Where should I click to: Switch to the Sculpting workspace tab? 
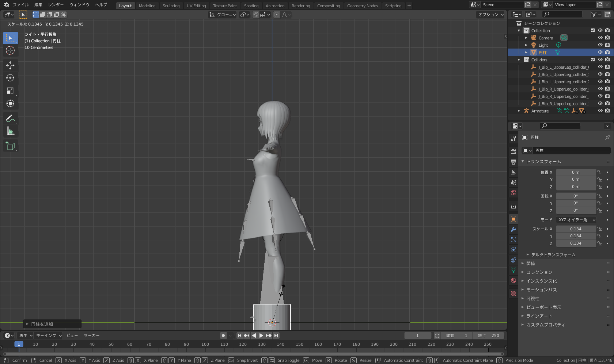click(x=171, y=6)
